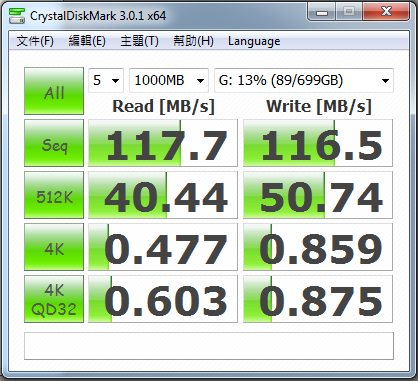The width and height of the screenshot is (418, 381).
Task: Expand the drive dropdown showing G: 13%
Action: (x=304, y=80)
